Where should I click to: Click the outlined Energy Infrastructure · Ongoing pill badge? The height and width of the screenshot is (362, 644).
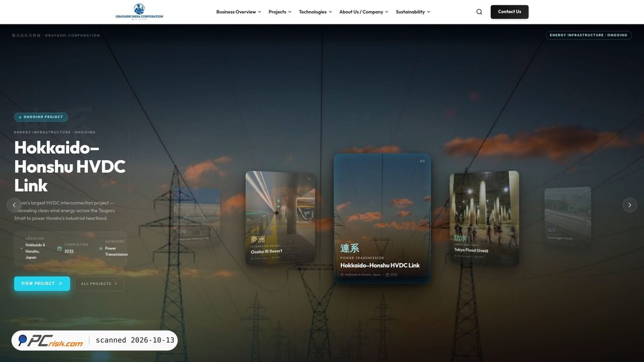click(x=588, y=35)
